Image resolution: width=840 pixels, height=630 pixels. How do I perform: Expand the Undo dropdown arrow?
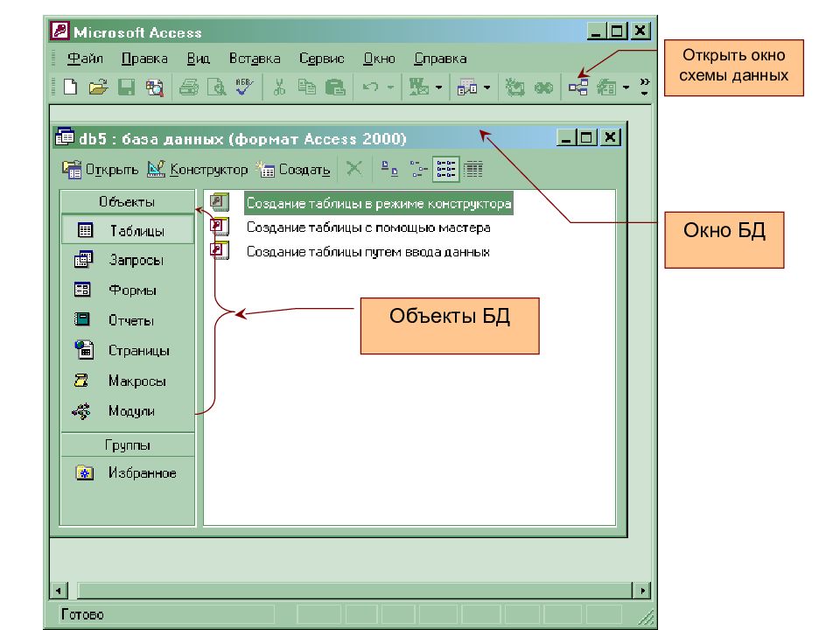(390, 87)
